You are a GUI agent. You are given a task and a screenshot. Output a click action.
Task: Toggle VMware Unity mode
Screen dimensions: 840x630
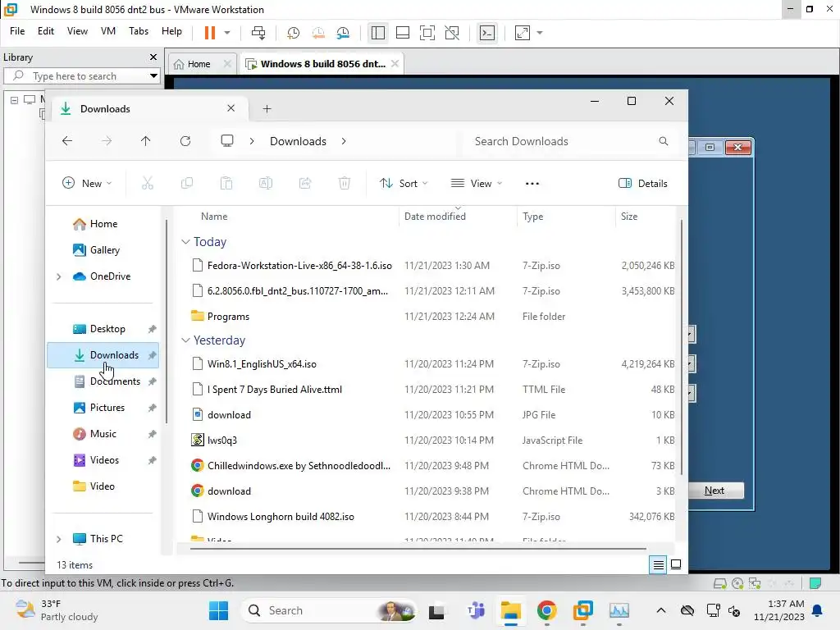pos(452,33)
